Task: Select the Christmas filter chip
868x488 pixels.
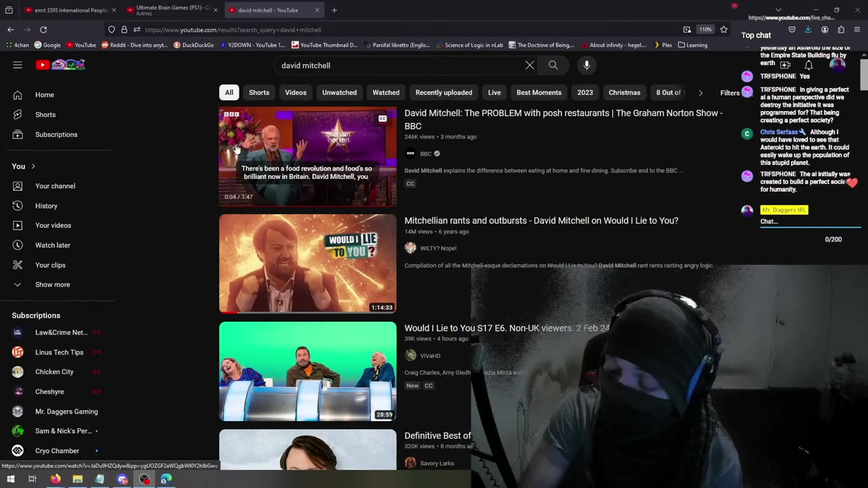Action: click(625, 92)
